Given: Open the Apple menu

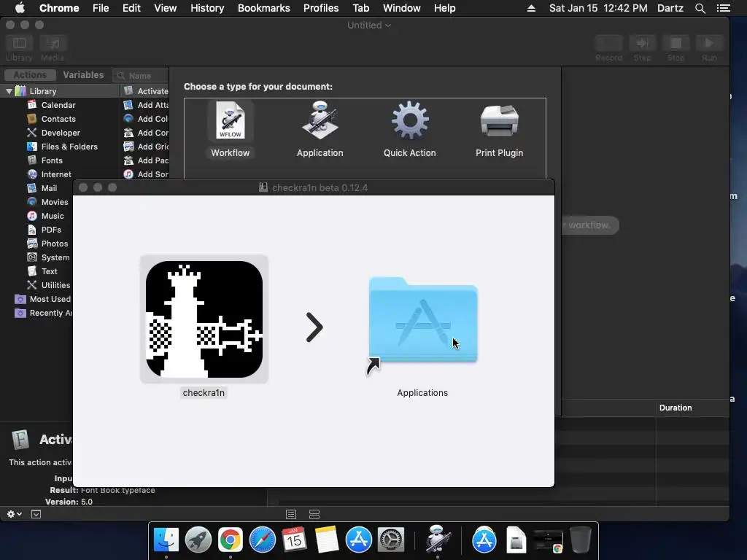Looking at the screenshot, I should (x=20, y=8).
